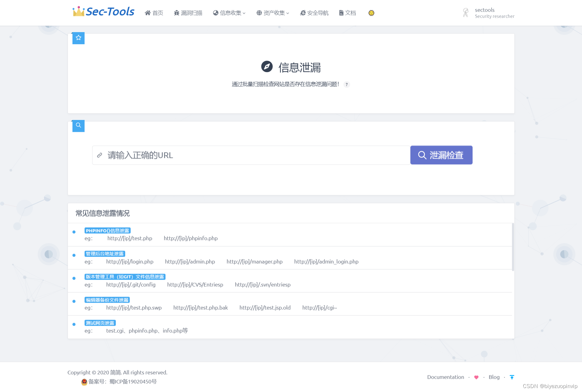Viewport: 582px width, 392px height.
Task: Open the 文档 navigation item
Action: coord(347,13)
